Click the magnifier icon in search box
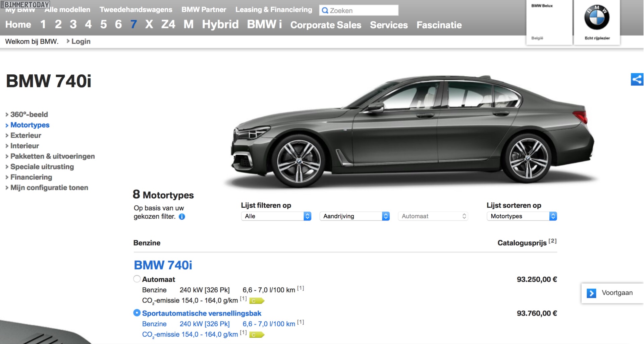Viewport: 644px width, 344px height. [x=325, y=11]
